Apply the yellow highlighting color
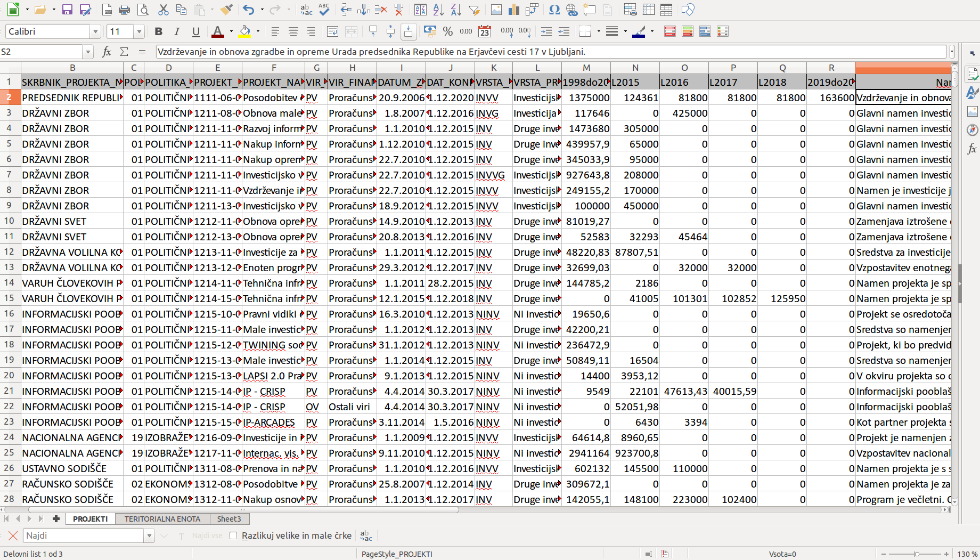Screen dimensions: 980x560 point(245,31)
